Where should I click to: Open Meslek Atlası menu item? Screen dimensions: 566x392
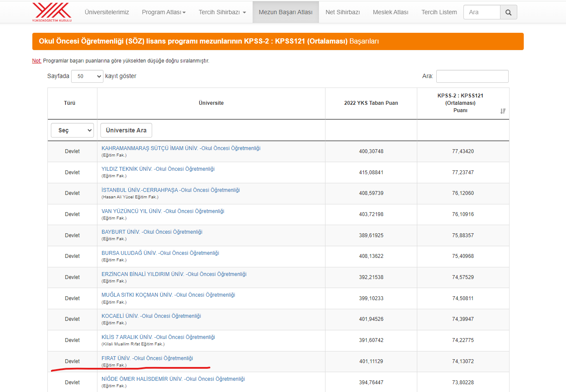click(x=391, y=12)
